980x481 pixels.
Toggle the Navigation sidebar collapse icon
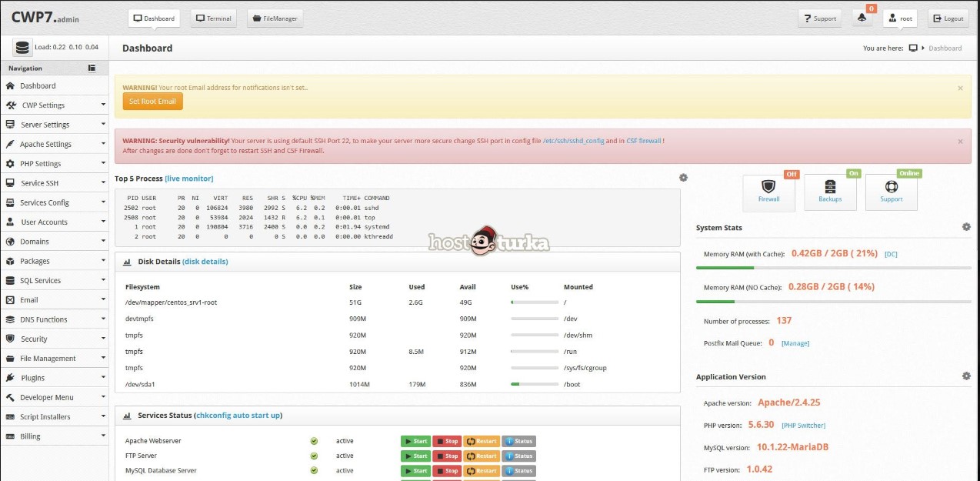[x=92, y=68]
